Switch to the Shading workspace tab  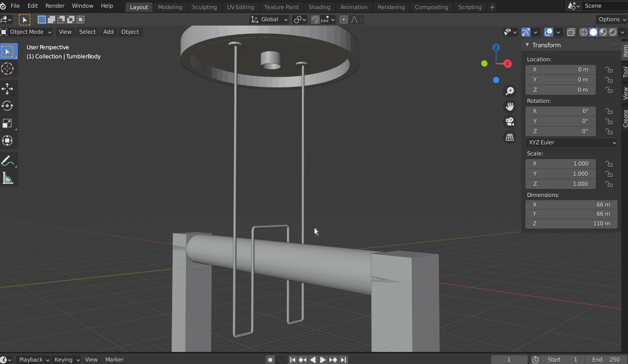pos(319,7)
